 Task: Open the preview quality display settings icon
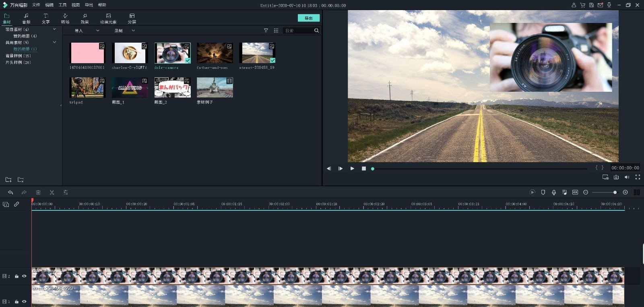click(x=605, y=177)
